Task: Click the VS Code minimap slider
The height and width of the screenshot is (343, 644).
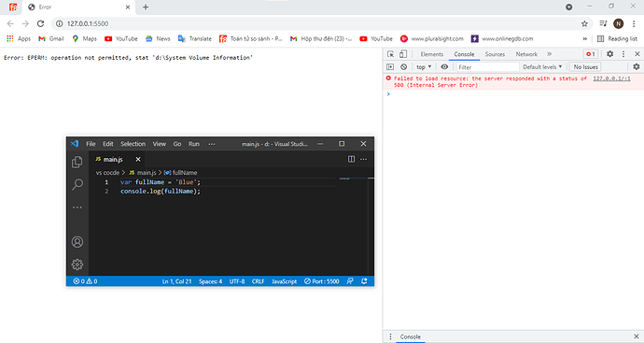Action: [354, 179]
